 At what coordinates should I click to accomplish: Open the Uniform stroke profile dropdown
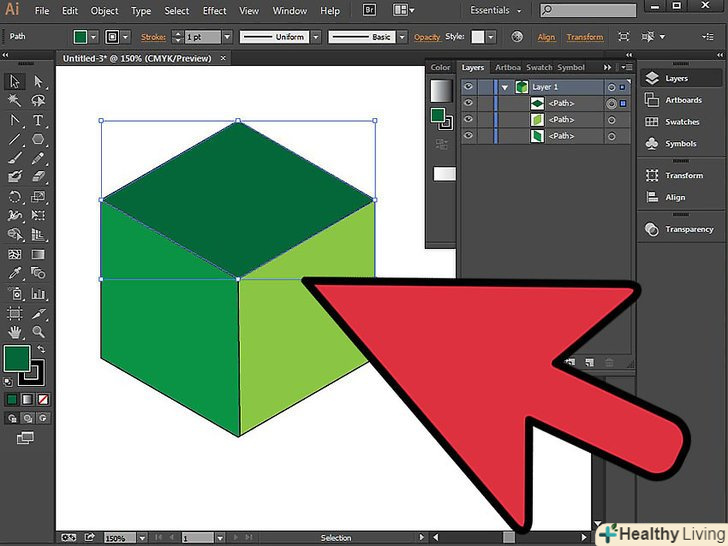click(315, 37)
